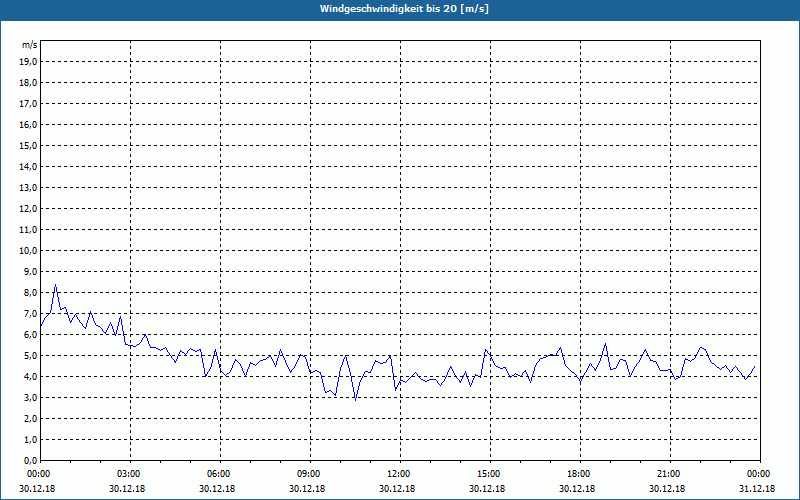Select the '18:00' time label

click(581, 474)
